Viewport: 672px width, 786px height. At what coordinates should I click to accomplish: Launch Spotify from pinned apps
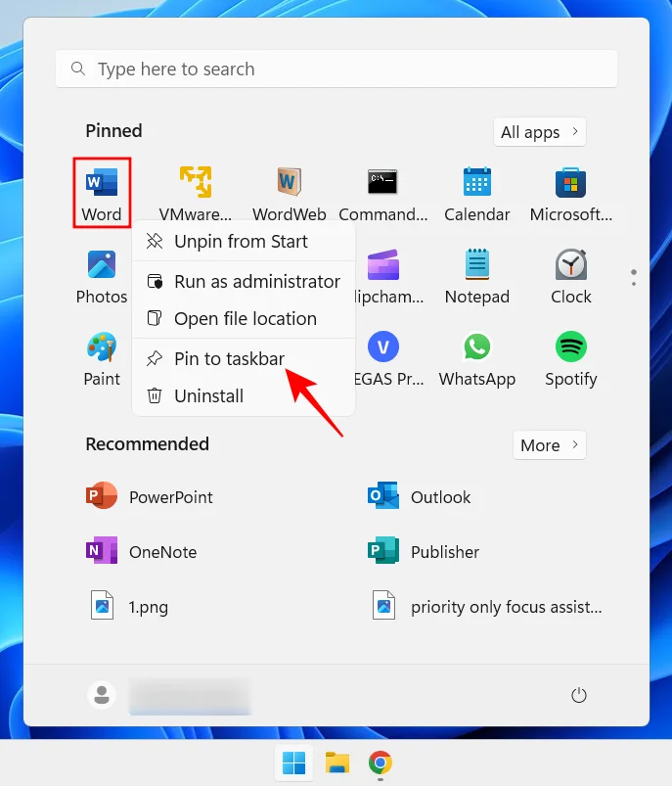[x=571, y=358]
